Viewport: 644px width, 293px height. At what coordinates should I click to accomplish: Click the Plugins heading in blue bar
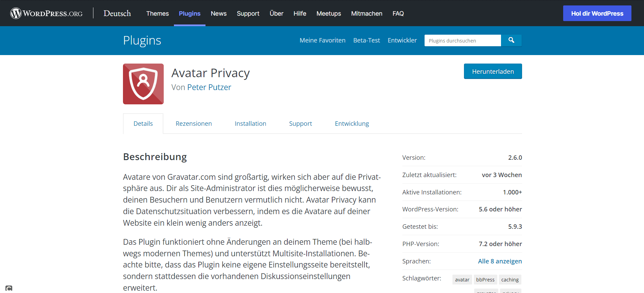click(142, 40)
